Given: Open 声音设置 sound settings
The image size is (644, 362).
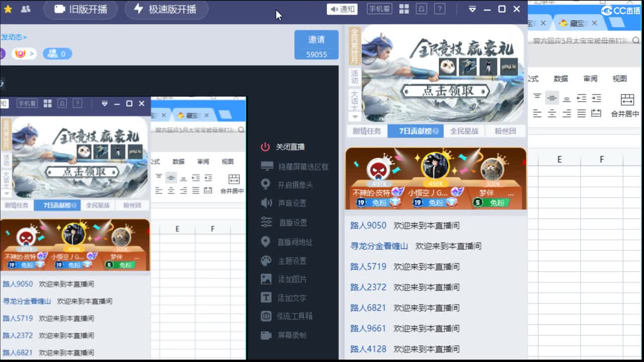Looking at the screenshot, I should click(283, 203).
